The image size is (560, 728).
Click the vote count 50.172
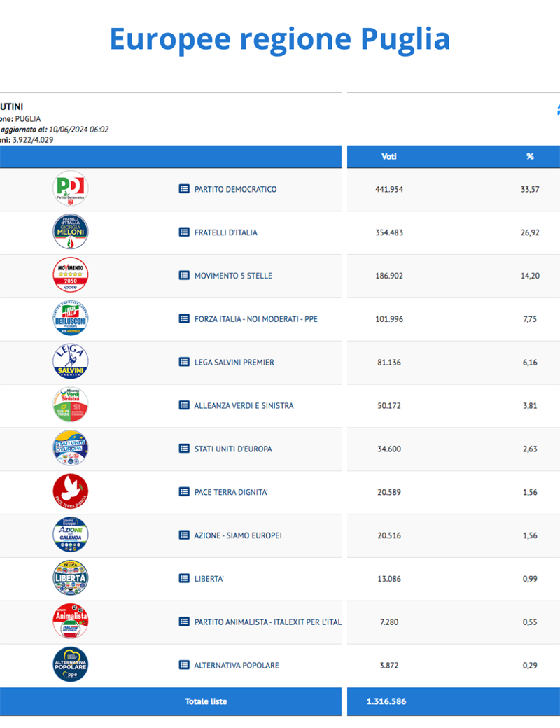[389, 405]
